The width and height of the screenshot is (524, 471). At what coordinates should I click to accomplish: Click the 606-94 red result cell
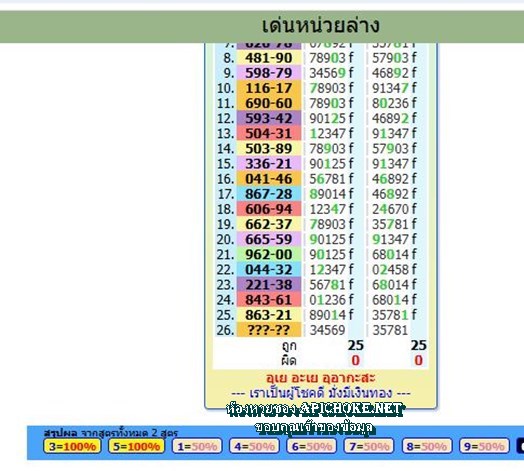point(269,209)
